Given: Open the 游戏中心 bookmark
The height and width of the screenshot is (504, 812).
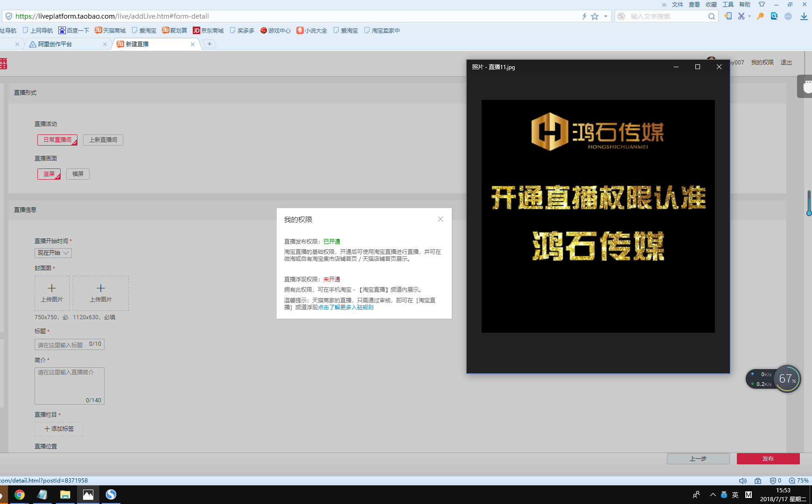Looking at the screenshot, I should coord(275,30).
